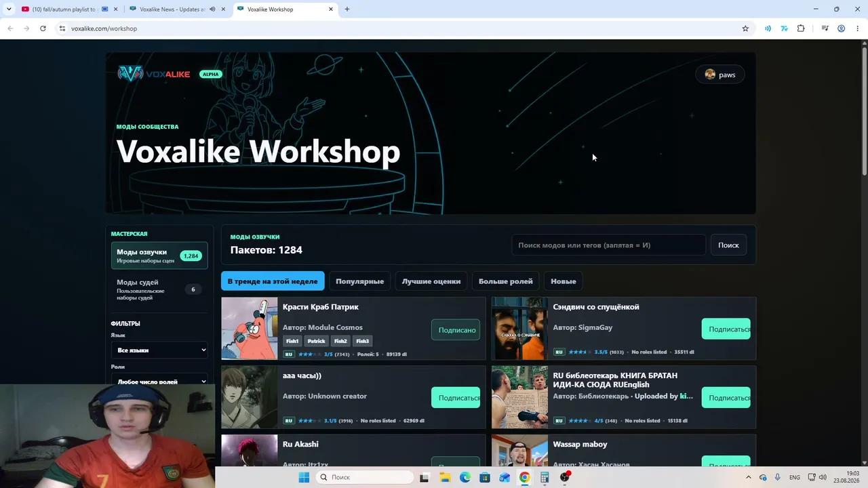
Task: Open the Chrome extensions puzzle icon
Action: pos(801,28)
